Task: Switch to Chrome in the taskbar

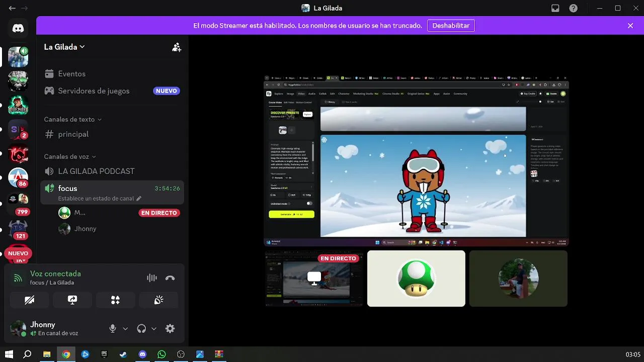Action: click(66, 354)
